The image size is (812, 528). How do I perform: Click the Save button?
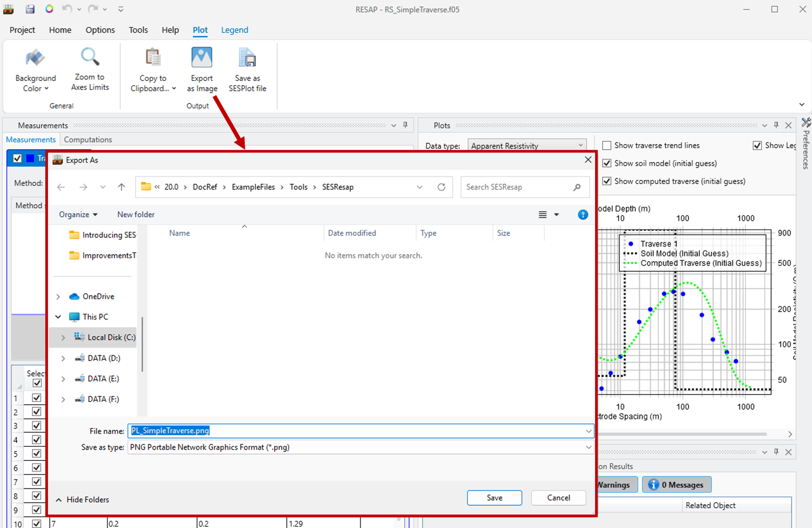pos(494,497)
